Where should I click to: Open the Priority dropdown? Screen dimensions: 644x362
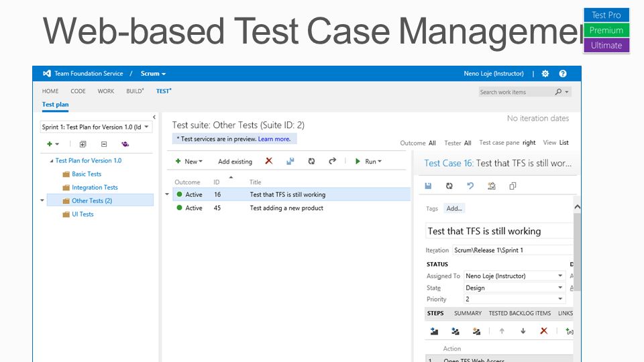pos(560,299)
